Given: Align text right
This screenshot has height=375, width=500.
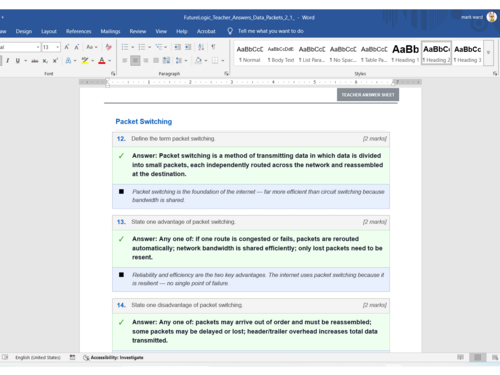Looking at the screenshot, I should pos(146,61).
